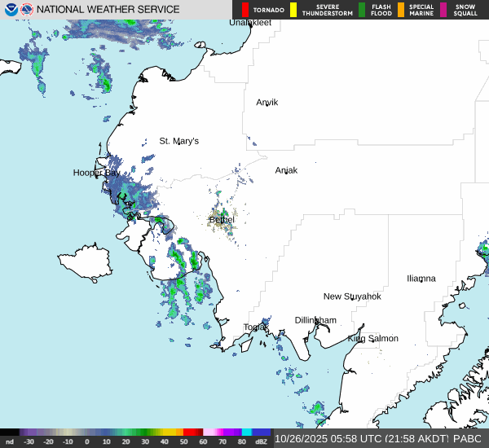Click the yellow Severe Thunderstorm legend swatch
489x448 pixels.
tap(293, 10)
